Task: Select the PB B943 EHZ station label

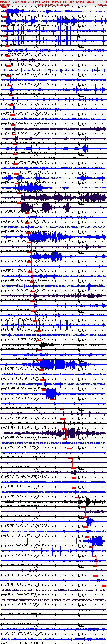Action: pyautogui.click(x=24, y=496)
